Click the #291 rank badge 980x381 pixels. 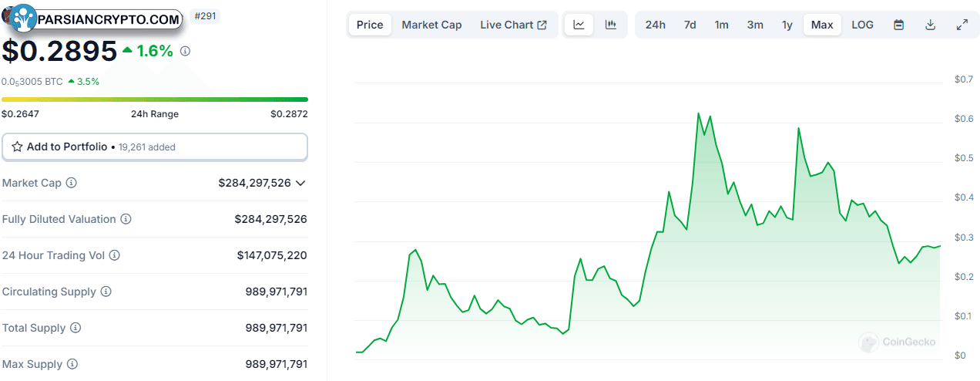coord(205,15)
